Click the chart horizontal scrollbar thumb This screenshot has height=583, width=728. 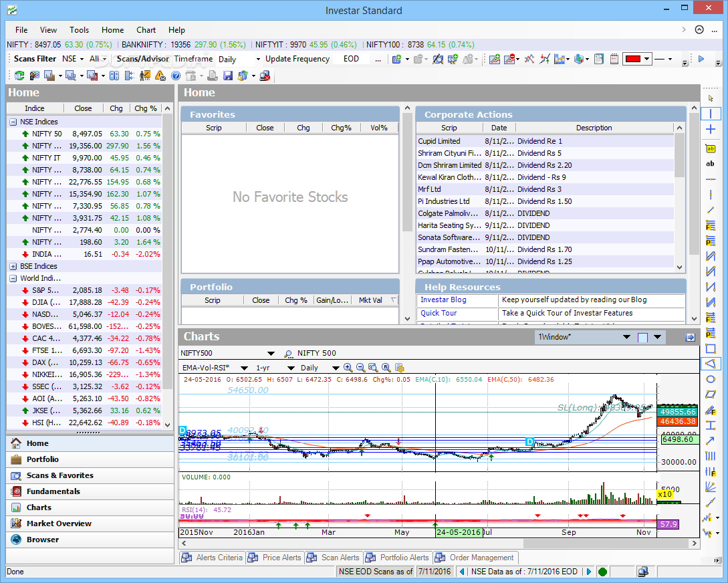607,543
